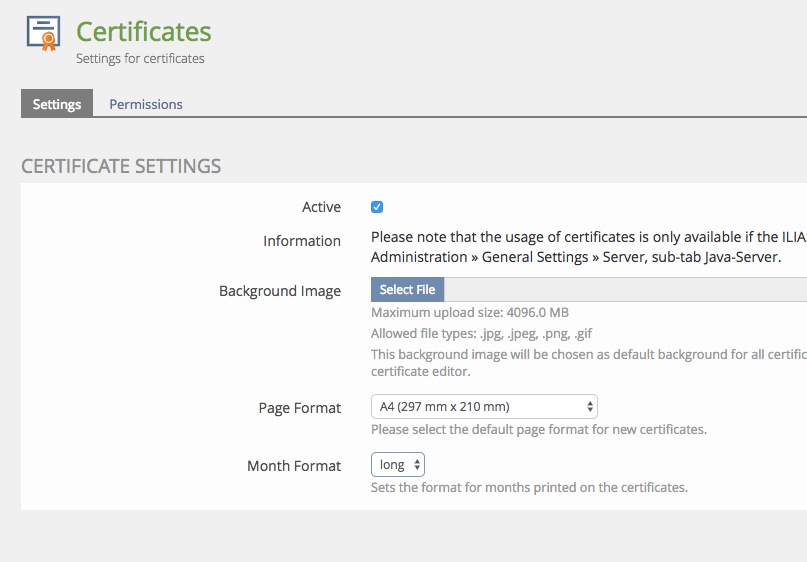The width and height of the screenshot is (807, 562).
Task: Click the Active field label
Action: 321,207
